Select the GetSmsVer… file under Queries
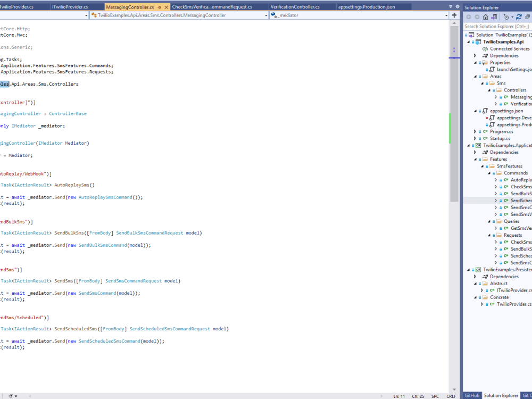532x399 pixels. tap(521, 228)
